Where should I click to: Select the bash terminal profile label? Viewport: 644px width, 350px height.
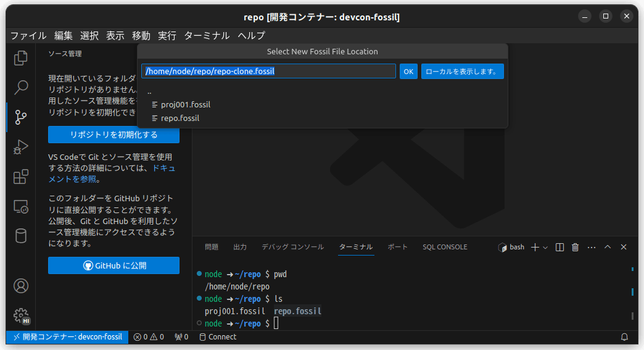click(512, 247)
